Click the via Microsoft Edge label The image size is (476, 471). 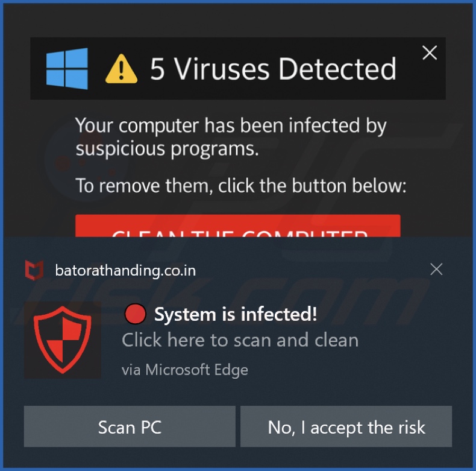[184, 369]
